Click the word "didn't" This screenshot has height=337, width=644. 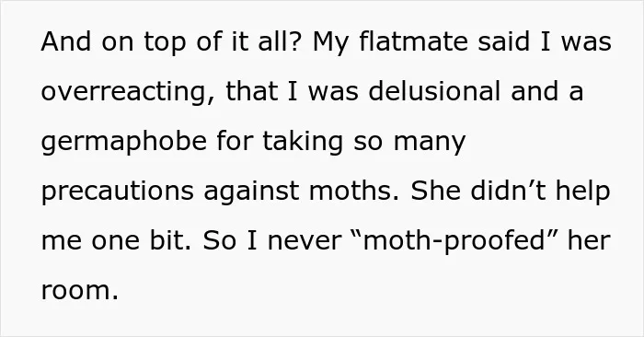click(508, 191)
